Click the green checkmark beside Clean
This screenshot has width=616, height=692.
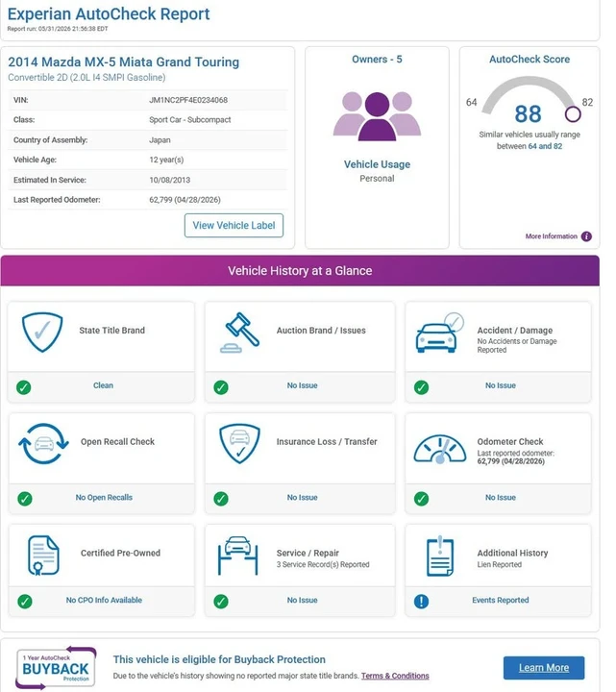[24, 387]
